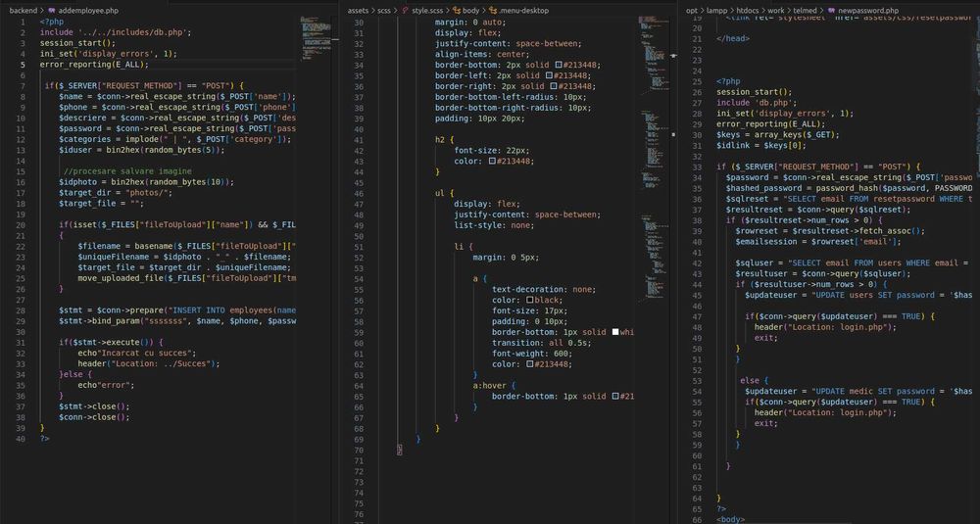Screen dimensions: 980x524
Task: Click the minimap of addemployee.php editor
Action: coord(316,39)
